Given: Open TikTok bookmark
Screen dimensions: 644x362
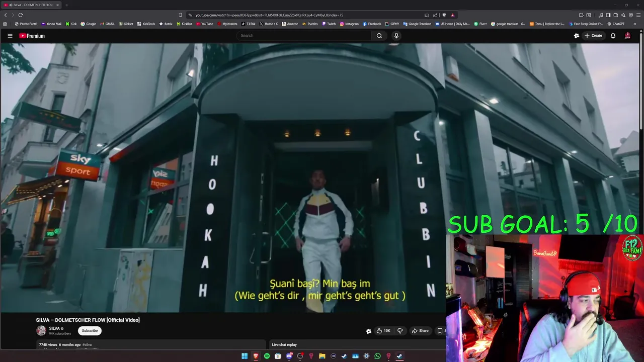Looking at the screenshot, I should click(249, 24).
